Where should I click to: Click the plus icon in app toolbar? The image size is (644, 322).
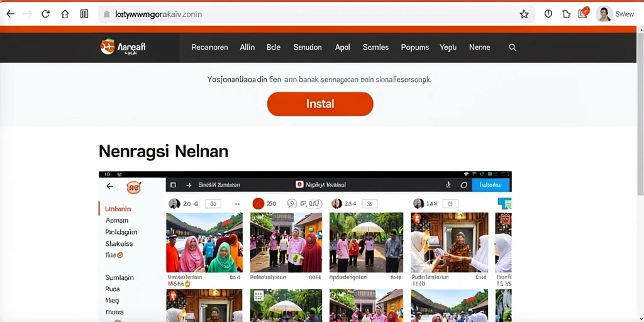pos(189,186)
